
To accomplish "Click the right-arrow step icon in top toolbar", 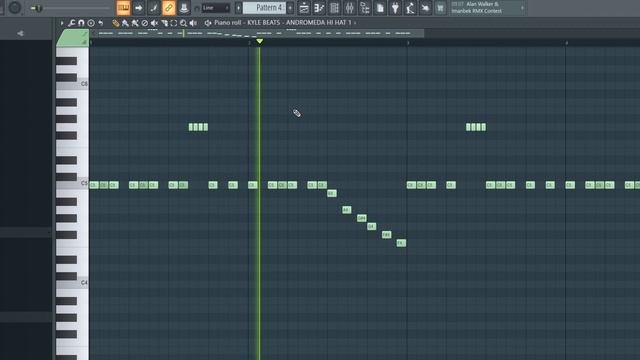I will click(x=139, y=8).
